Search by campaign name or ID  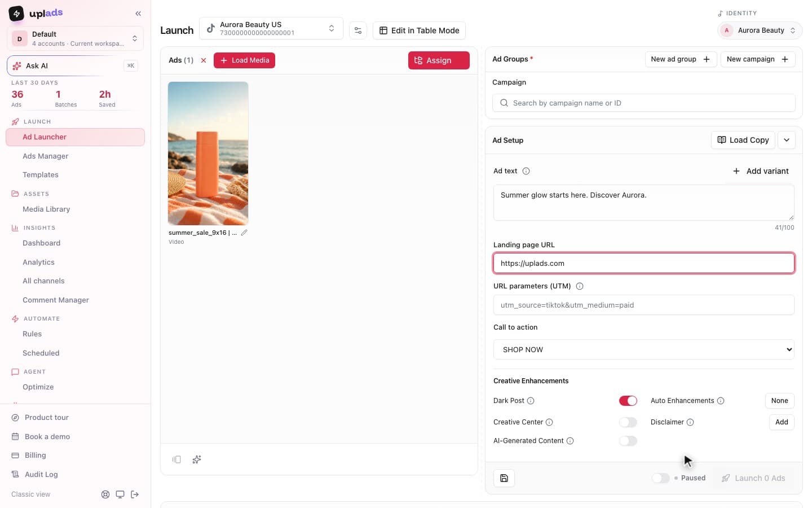click(644, 103)
